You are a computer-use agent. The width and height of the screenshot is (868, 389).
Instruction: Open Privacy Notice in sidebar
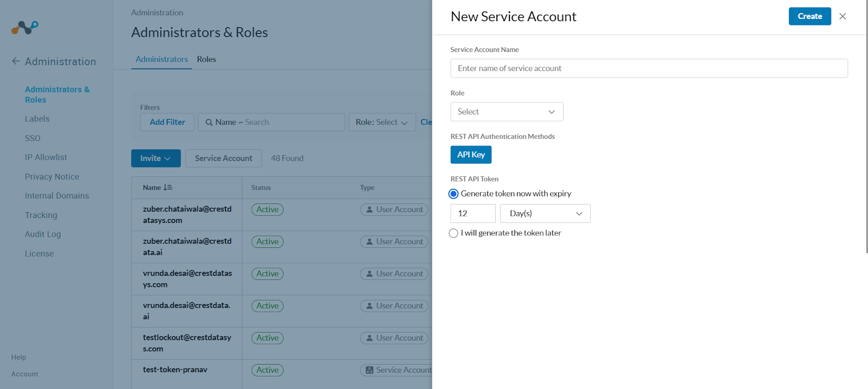click(x=52, y=177)
